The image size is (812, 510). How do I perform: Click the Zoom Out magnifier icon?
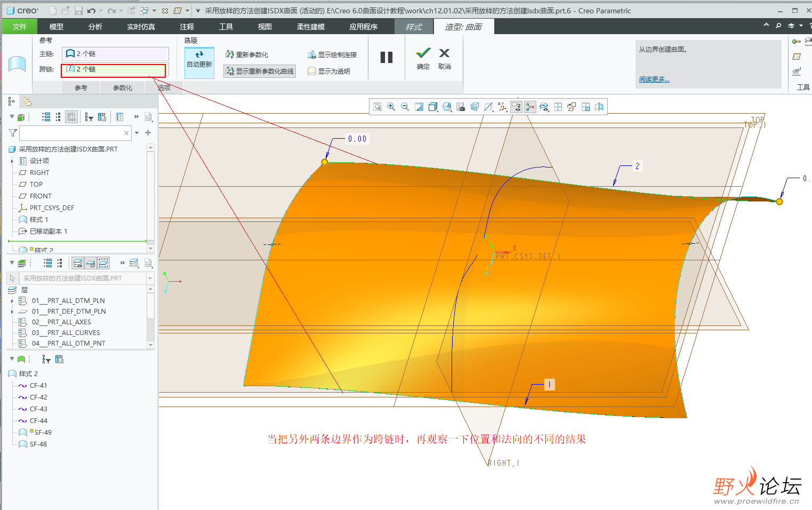(405, 107)
